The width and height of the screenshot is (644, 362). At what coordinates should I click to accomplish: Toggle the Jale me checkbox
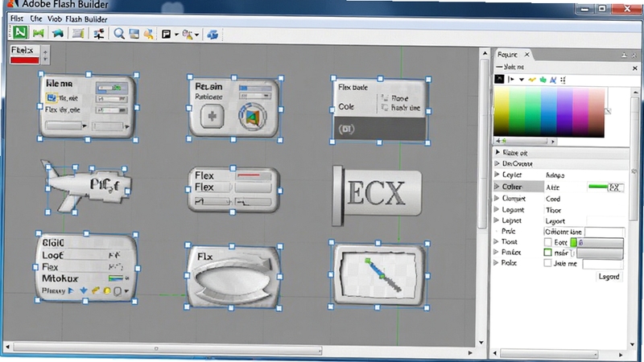547,263
